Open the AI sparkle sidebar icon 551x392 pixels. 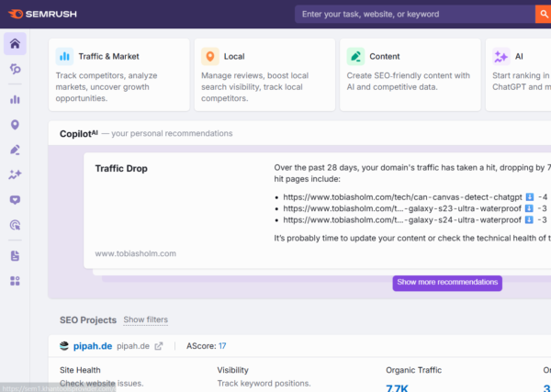pyautogui.click(x=15, y=174)
